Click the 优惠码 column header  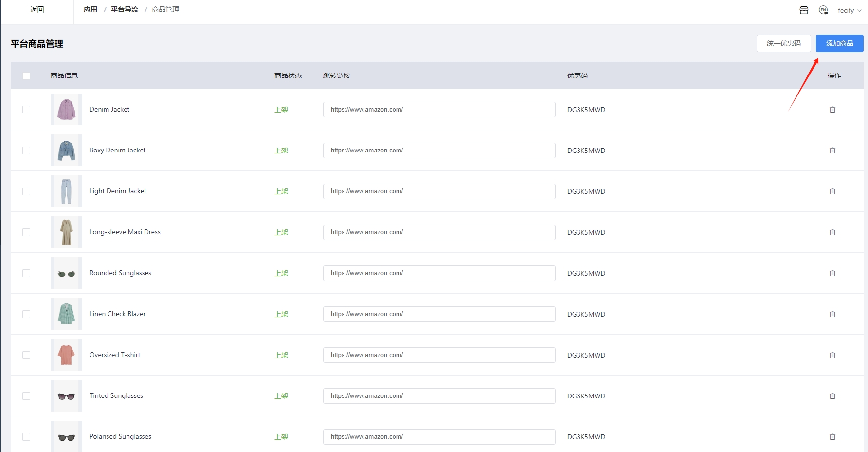(578, 75)
